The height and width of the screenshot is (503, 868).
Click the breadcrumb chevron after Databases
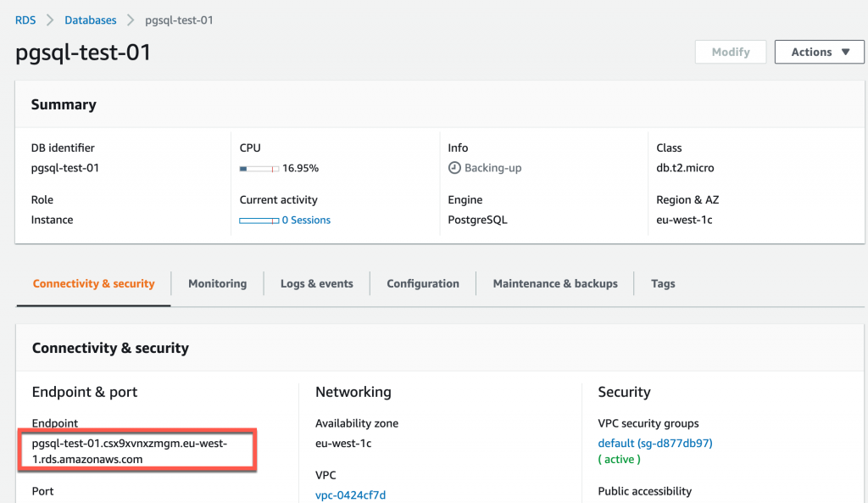pos(131,20)
